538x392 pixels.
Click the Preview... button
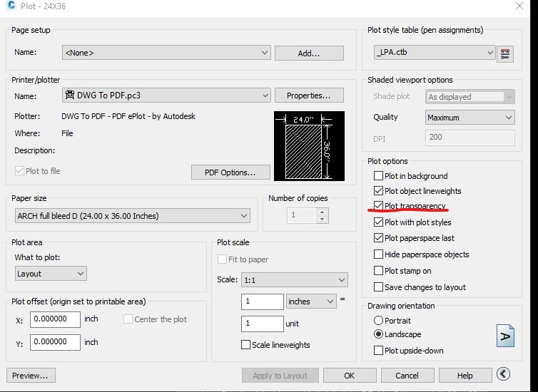[31, 376]
